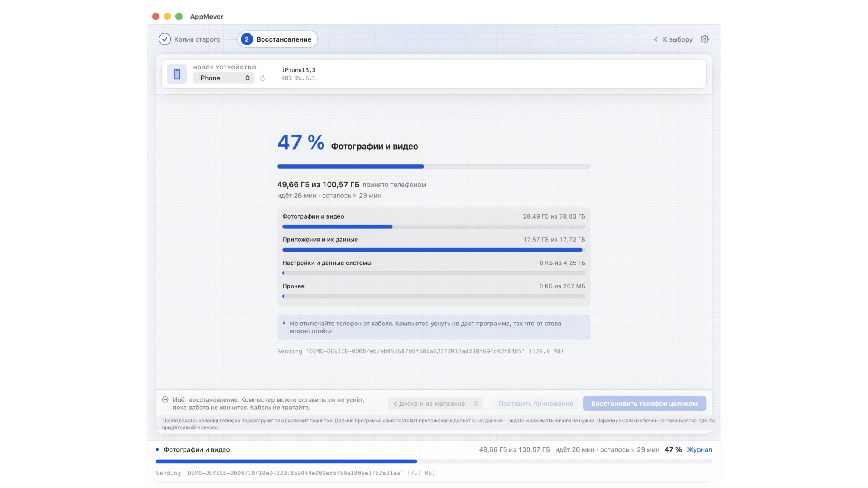The height and width of the screenshot is (488, 868).
Task: Expand the 'с диска и из магазина' dropdown
Action: (435, 403)
